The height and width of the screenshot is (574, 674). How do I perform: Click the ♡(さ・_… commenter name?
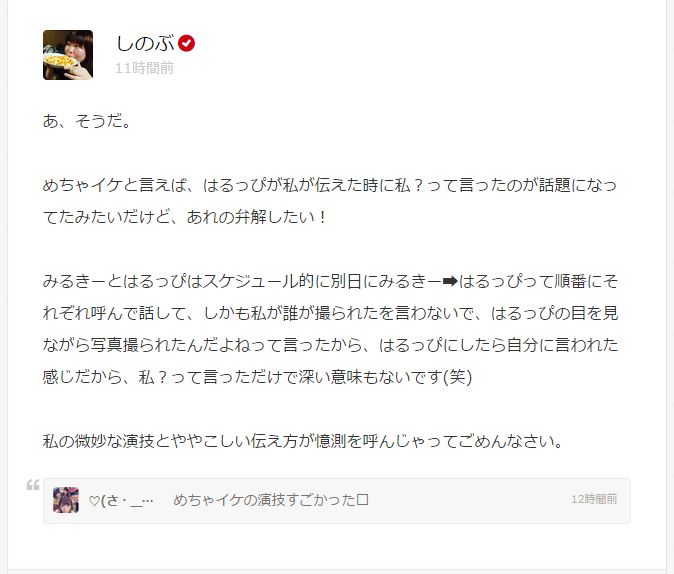pos(121,500)
